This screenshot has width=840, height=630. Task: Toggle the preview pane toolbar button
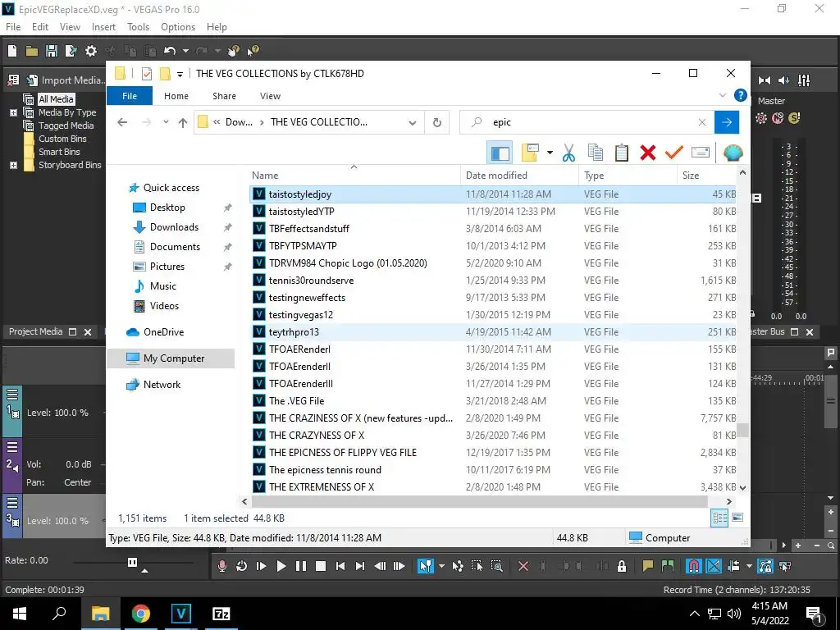500,153
